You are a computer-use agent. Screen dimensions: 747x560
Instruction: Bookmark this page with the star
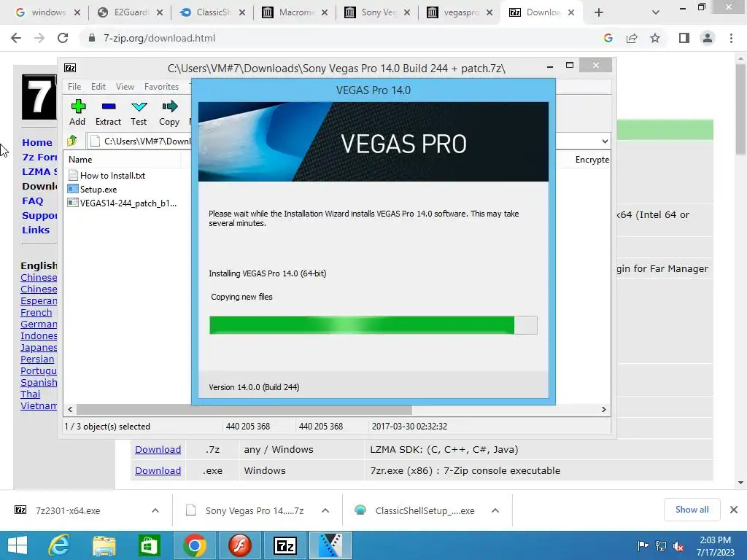tap(655, 38)
